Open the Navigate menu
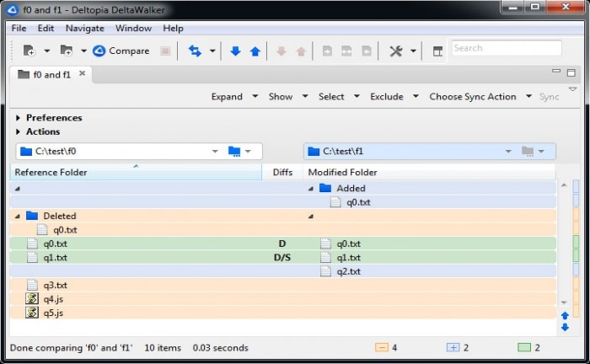The image size is (590, 364). (84, 28)
